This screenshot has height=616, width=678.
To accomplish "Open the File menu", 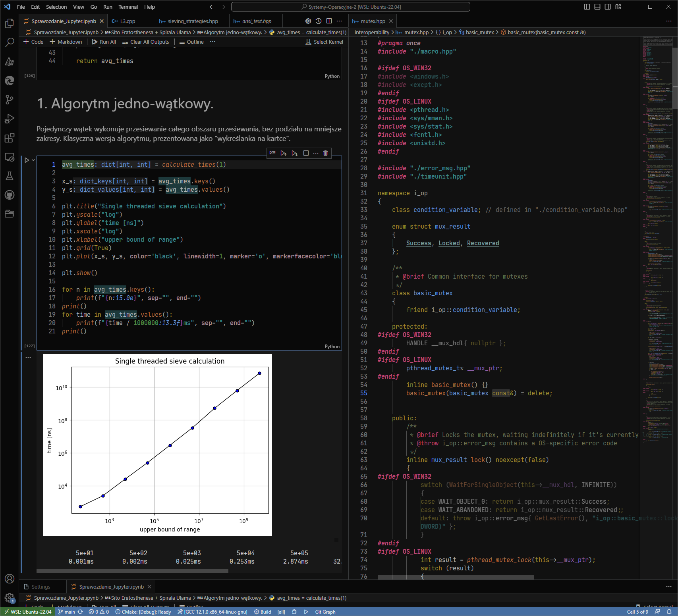I will (21, 7).
